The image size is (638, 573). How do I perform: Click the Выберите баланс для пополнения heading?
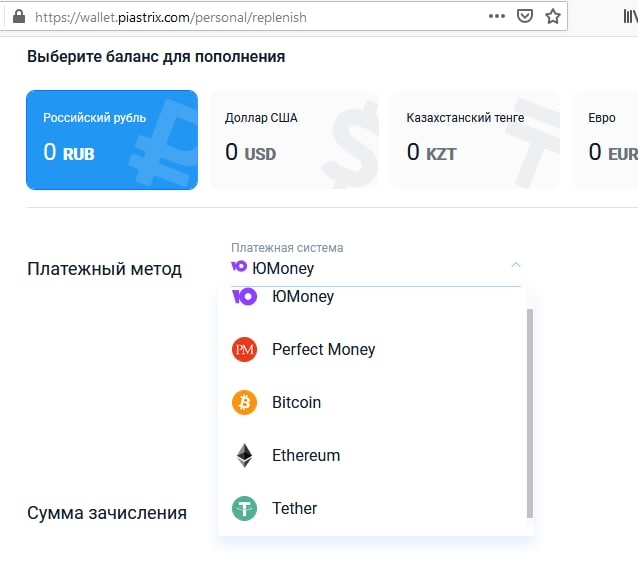[156, 57]
